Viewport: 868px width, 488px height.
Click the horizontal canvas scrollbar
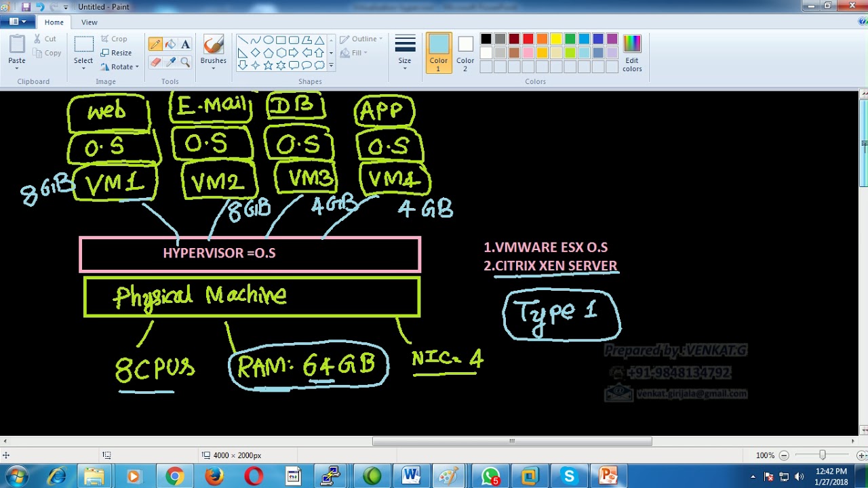click(512, 441)
